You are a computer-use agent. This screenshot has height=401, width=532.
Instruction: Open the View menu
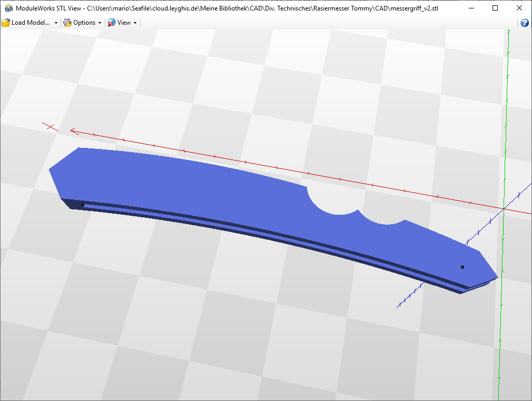click(x=124, y=23)
